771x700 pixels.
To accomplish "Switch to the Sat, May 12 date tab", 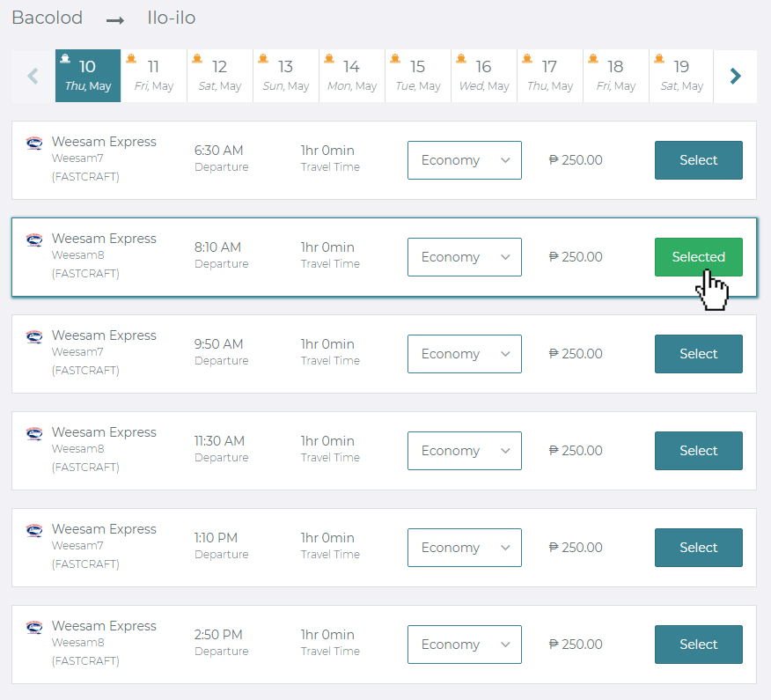I will tap(220, 76).
